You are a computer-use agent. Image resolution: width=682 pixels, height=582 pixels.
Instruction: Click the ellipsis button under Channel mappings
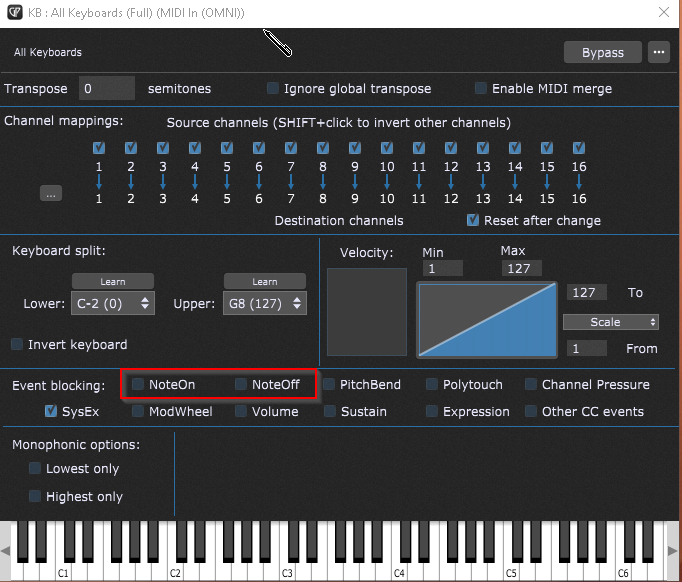51,194
